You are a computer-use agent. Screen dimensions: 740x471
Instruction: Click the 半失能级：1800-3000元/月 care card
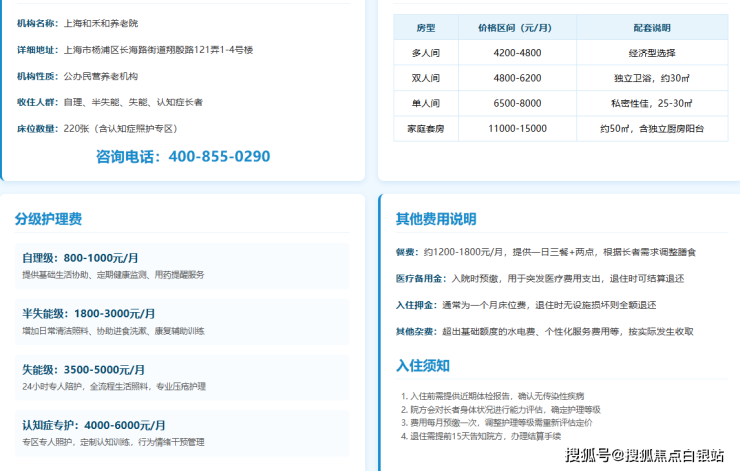[x=182, y=321]
